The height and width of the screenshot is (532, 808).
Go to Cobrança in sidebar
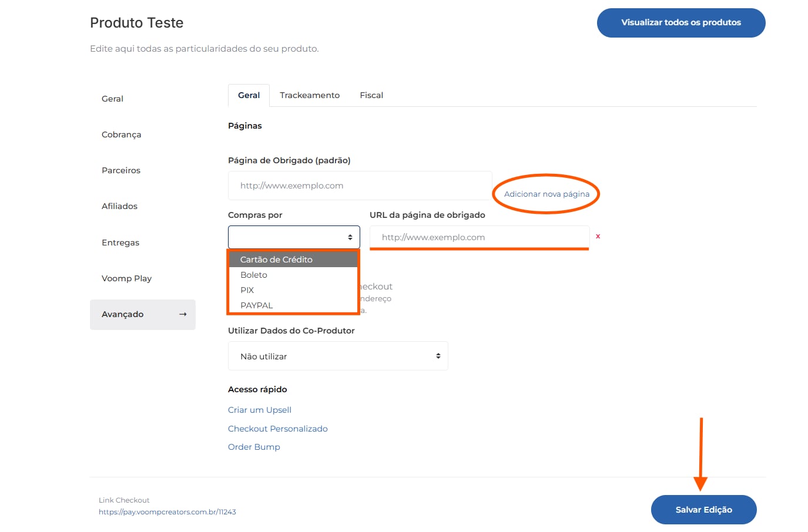point(122,134)
